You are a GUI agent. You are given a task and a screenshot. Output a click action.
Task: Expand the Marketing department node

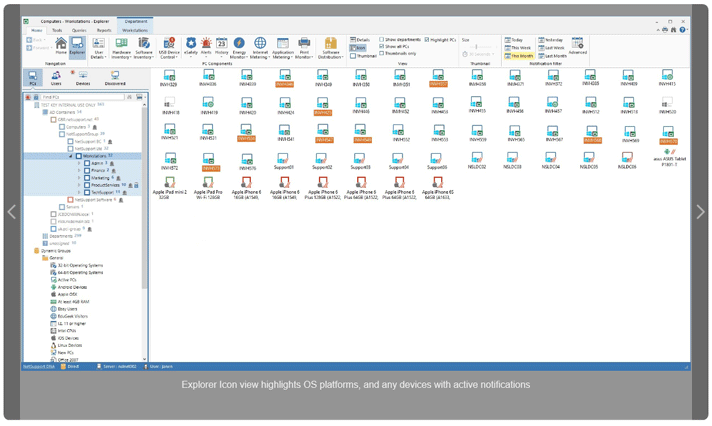point(79,177)
